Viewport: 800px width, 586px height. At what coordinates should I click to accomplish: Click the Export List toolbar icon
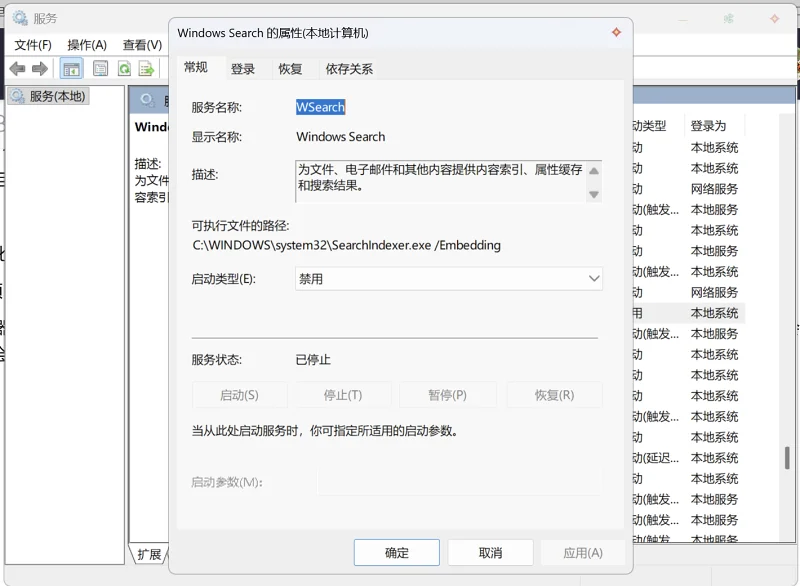click(x=146, y=68)
